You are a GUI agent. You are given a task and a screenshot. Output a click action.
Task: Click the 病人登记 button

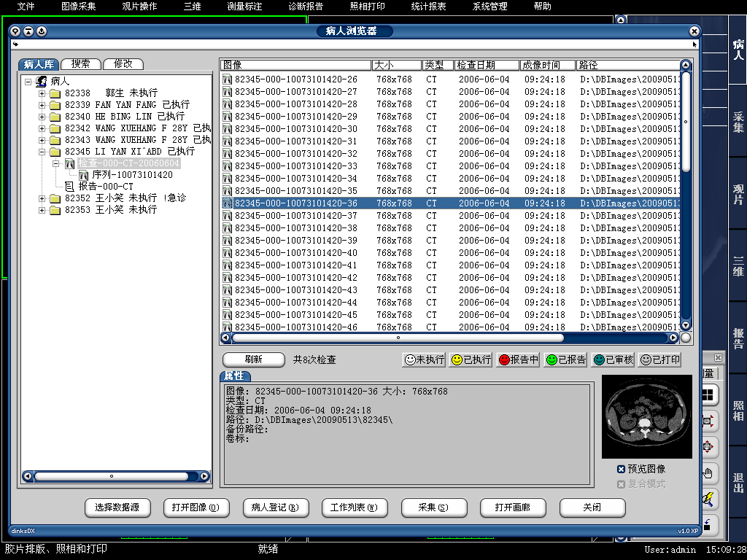click(x=275, y=507)
